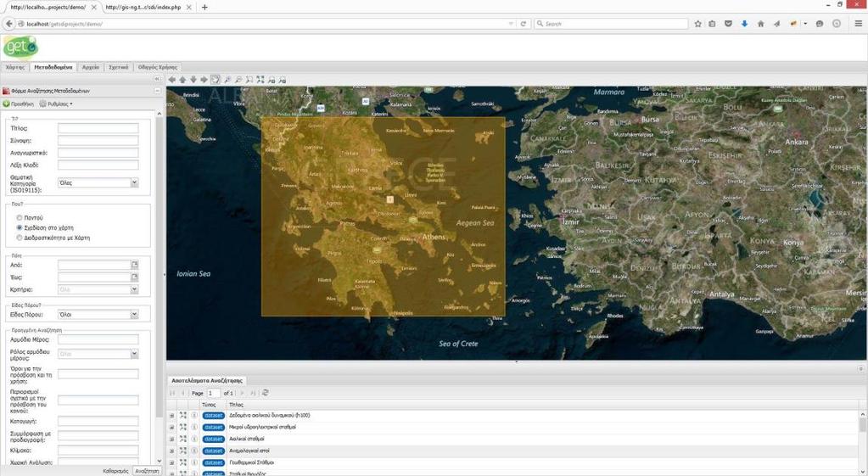868x476 pixels.
Task: Zoom to extent of Μικροί υδροηλεκτρικοί σταθμοί row
Action: [183, 427]
